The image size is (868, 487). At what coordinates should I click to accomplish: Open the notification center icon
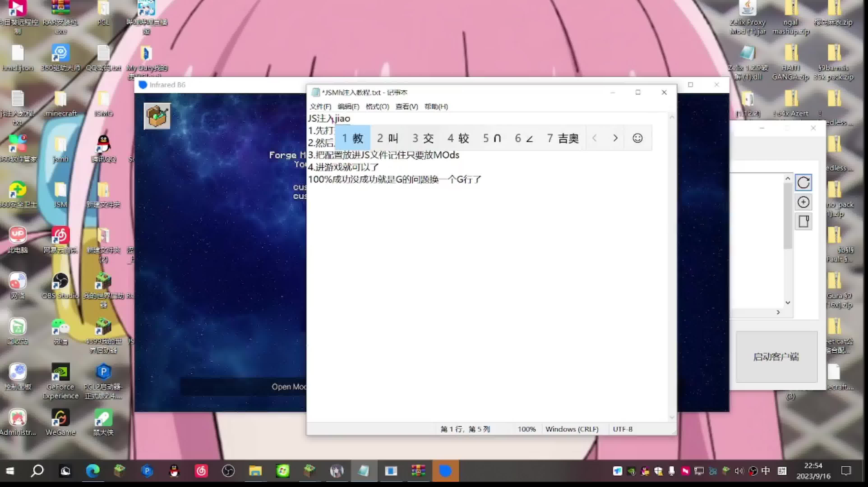tap(846, 471)
